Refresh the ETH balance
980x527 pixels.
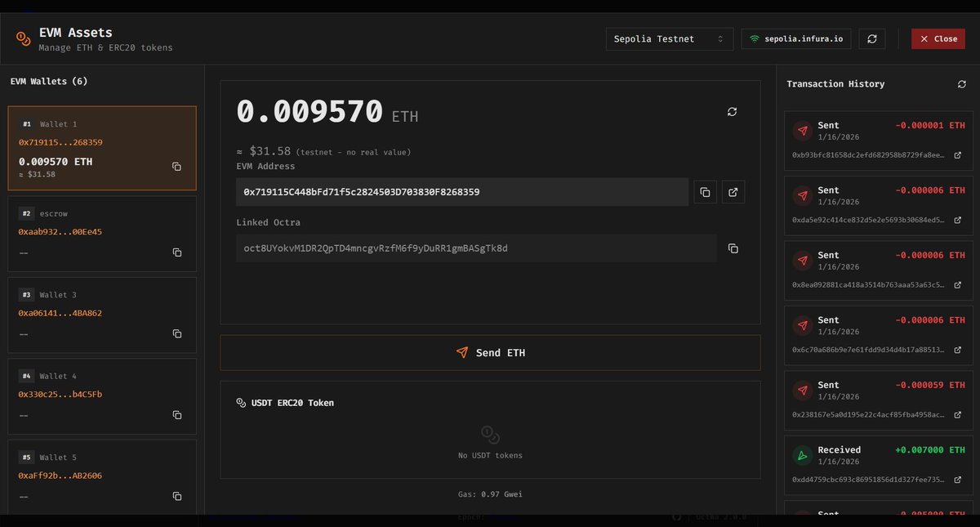tap(732, 112)
